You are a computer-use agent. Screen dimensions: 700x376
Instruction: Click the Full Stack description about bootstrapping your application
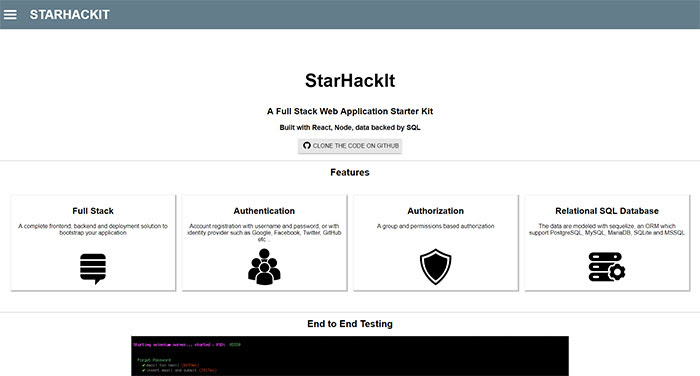[93, 230]
